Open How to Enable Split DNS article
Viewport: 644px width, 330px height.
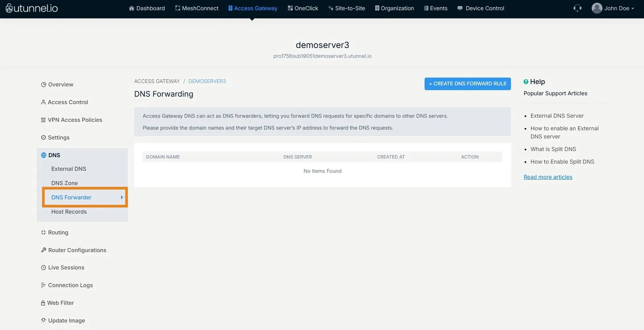562,162
